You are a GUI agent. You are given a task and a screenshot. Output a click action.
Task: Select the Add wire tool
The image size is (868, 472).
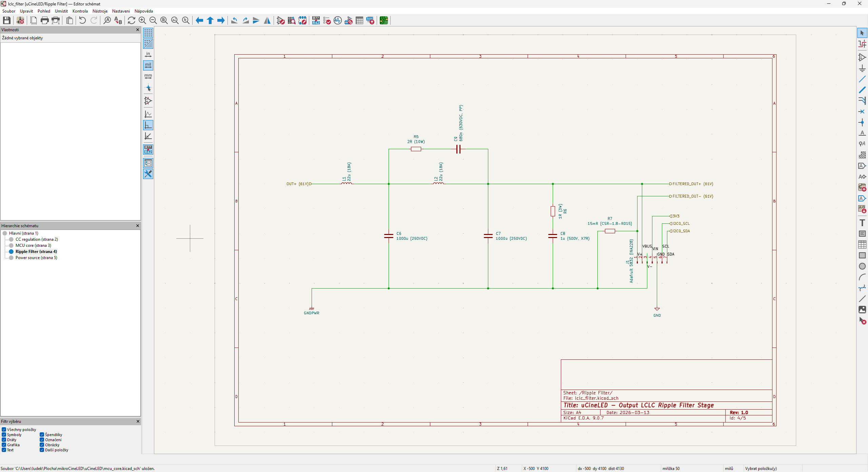(862, 79)
